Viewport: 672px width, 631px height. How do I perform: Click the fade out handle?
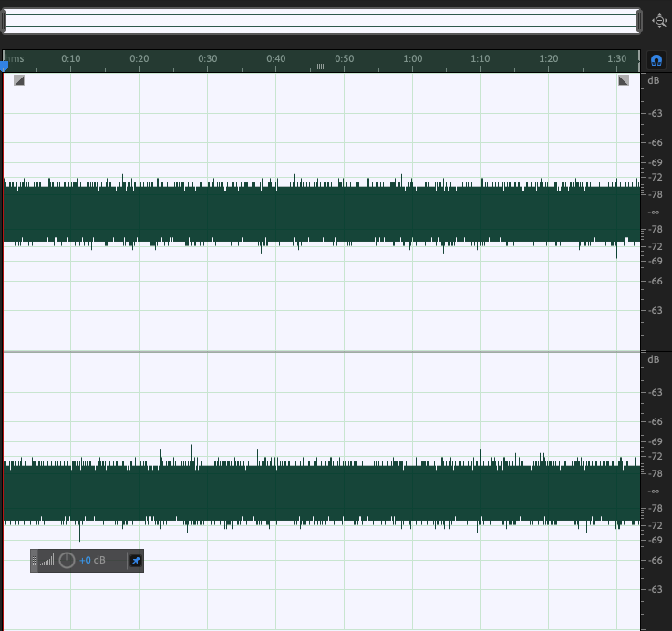pyautogui.click(x=624, y=80)
